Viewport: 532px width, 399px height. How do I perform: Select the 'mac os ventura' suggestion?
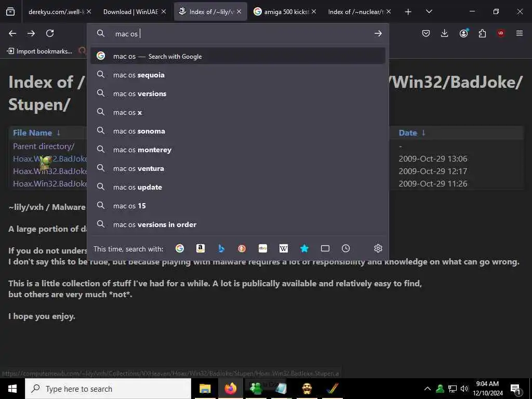click(x=238, y=168)
